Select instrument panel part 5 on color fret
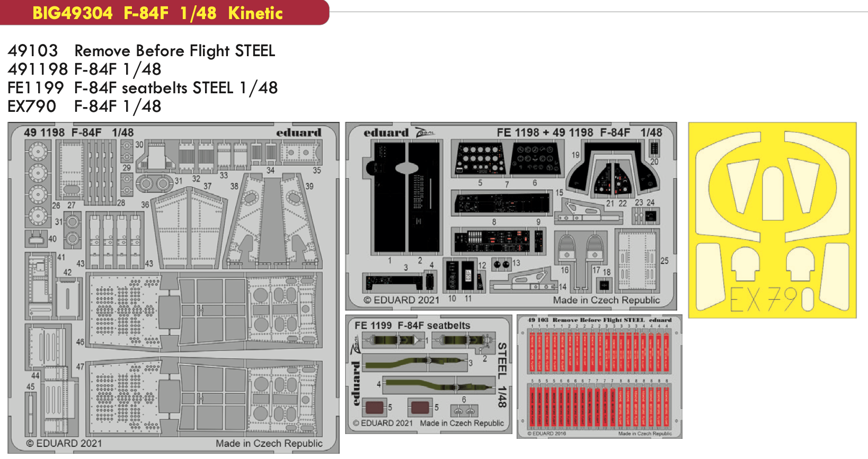 click(480, 158)
